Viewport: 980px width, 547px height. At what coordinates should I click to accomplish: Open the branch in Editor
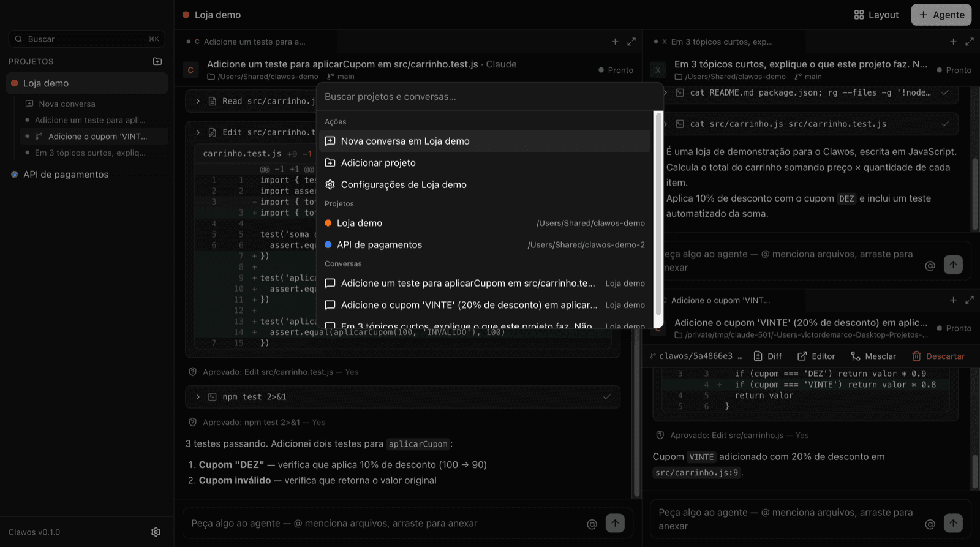tap(816, 356)
